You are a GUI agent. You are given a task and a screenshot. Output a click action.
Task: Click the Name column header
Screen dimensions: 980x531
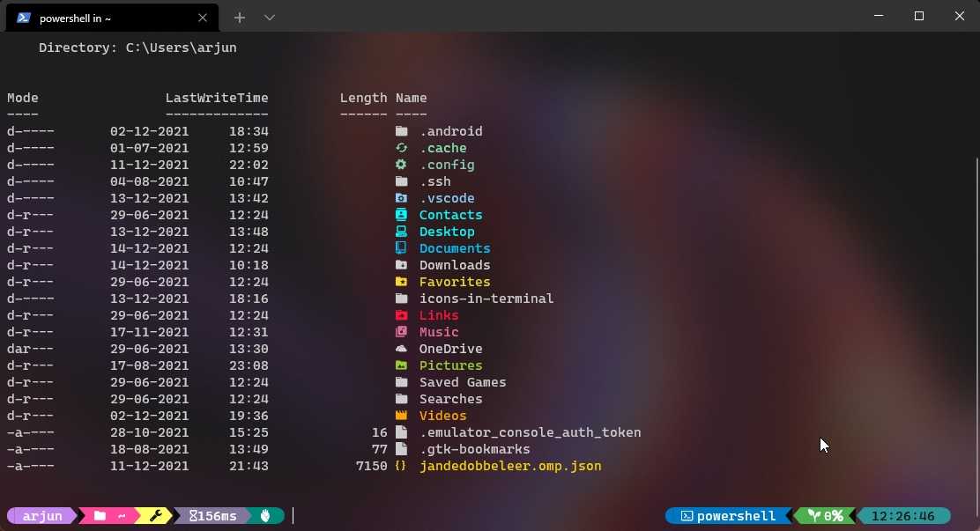tap(412, 98)
